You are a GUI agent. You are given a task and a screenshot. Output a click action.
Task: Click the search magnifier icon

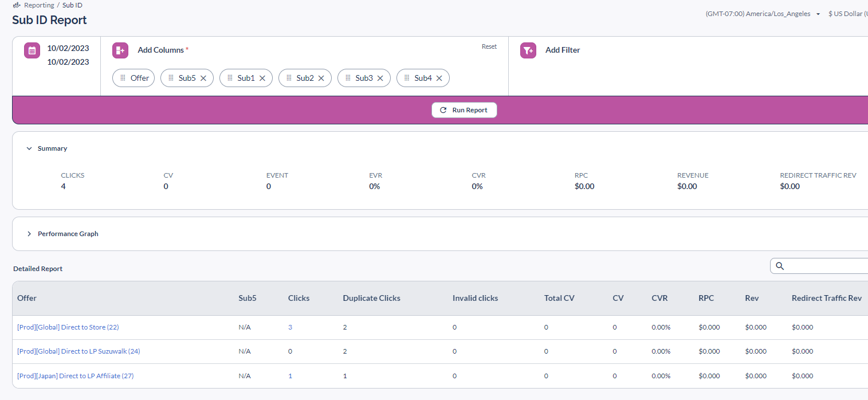[780, 266]
